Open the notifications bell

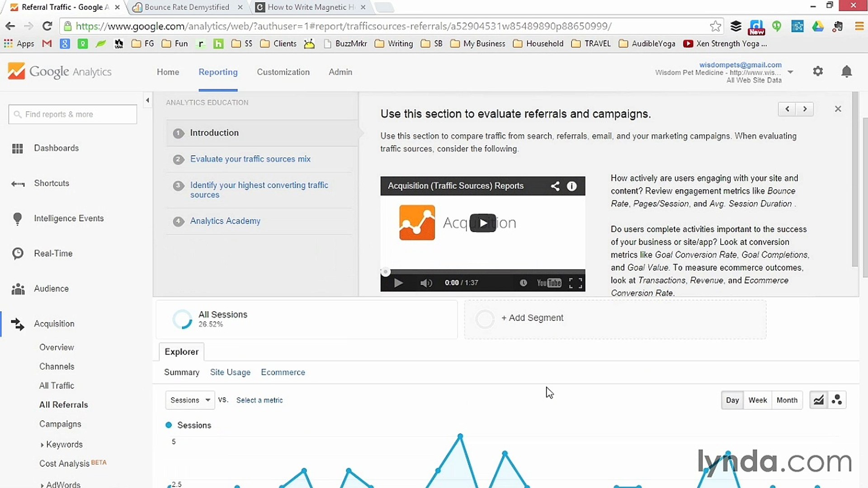pos(847,71)
